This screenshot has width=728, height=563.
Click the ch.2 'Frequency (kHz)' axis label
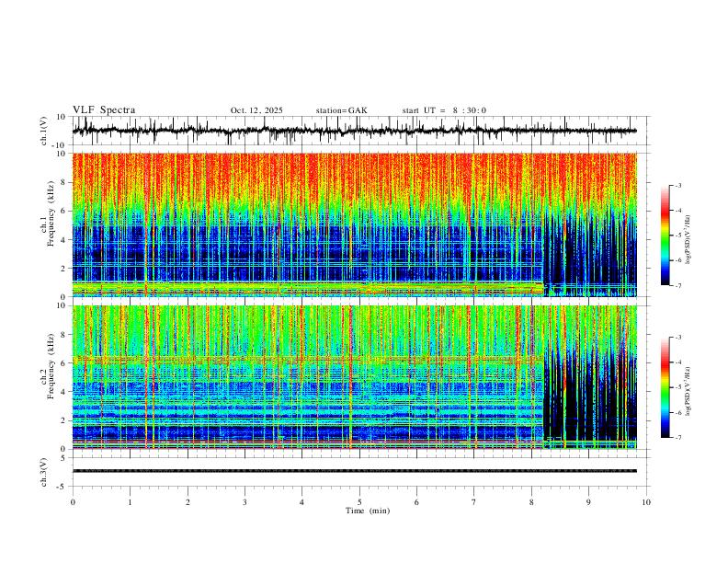[51, 366]
